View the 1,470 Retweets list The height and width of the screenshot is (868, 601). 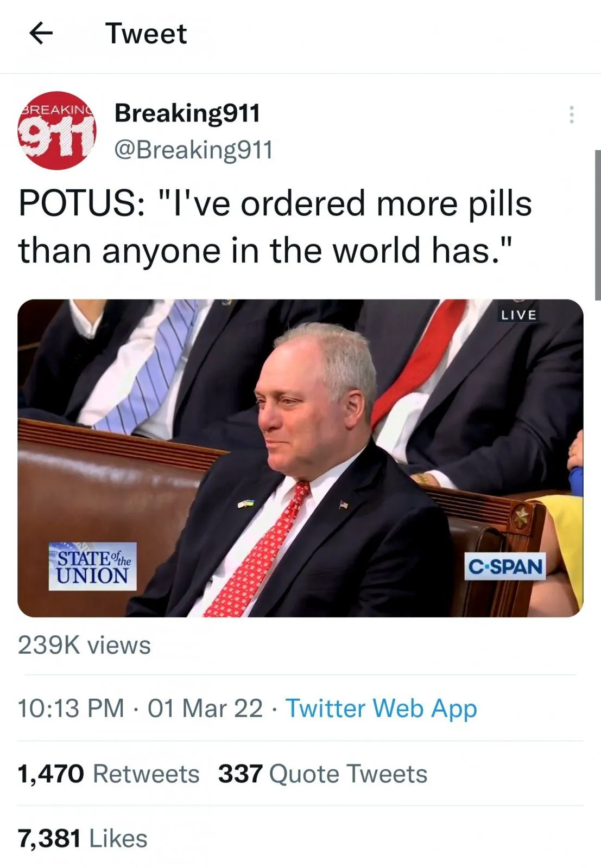(x=109, y=774)
